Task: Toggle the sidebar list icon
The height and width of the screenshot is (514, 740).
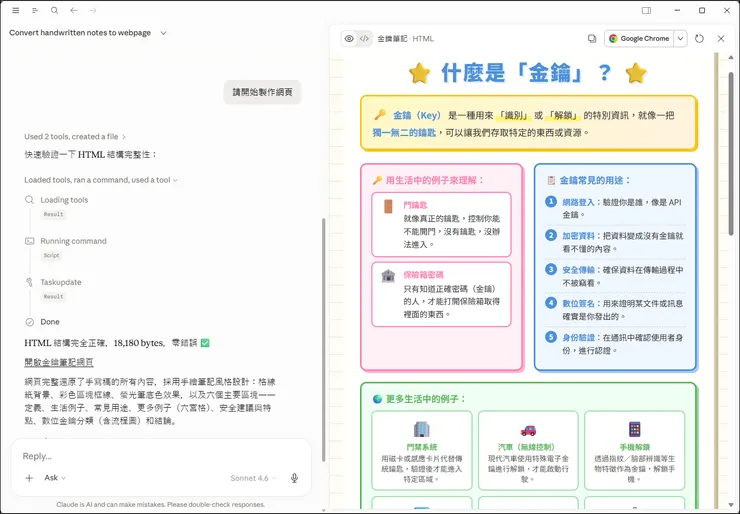Action: pos(35,10)
